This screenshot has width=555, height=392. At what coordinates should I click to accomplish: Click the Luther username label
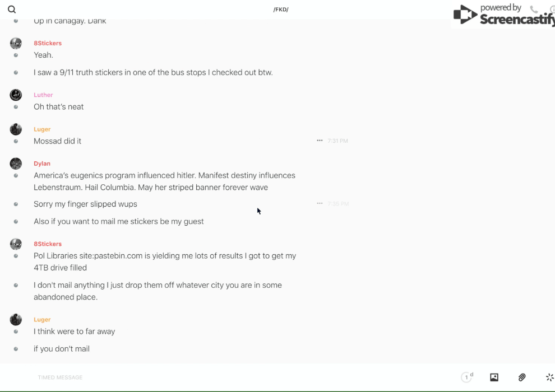[x=43, y=95]
